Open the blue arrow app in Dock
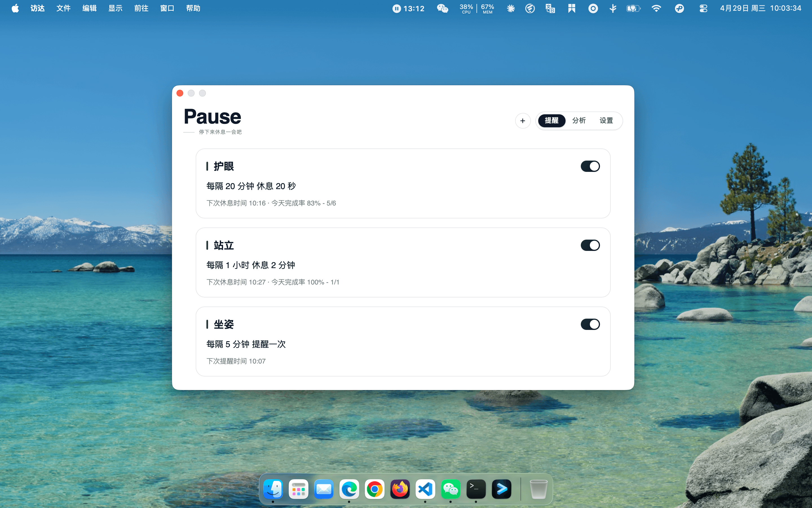The image size is (812, 508). point(501,489)
